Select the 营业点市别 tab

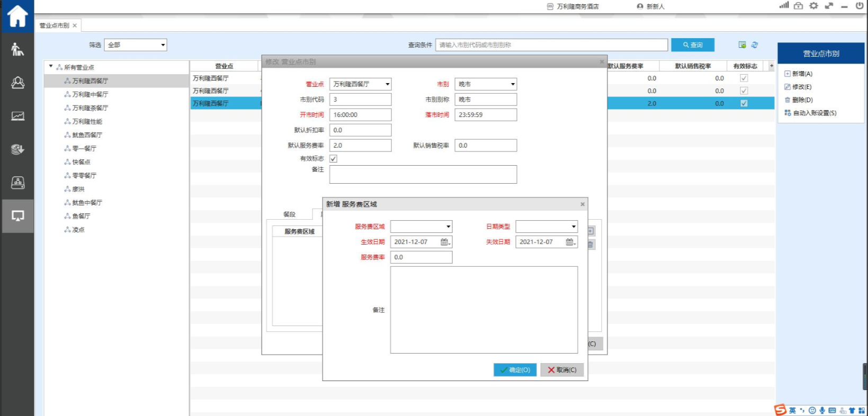coord(55,25)
